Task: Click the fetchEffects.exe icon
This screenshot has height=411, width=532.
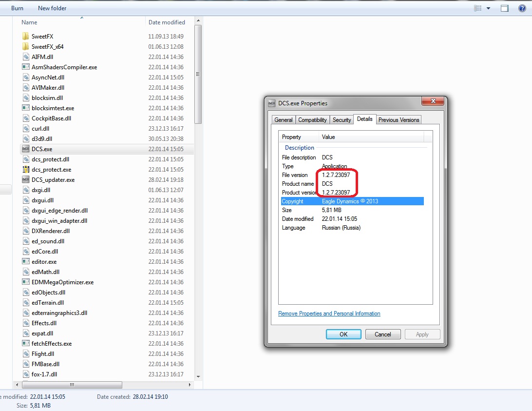Action: (x=25, y=343)
